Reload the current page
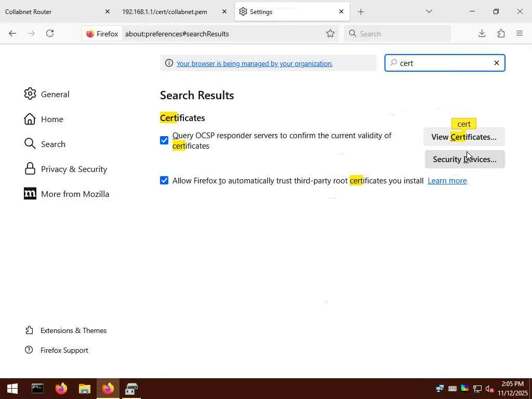 pyautogui.click(x=50, y=33)
